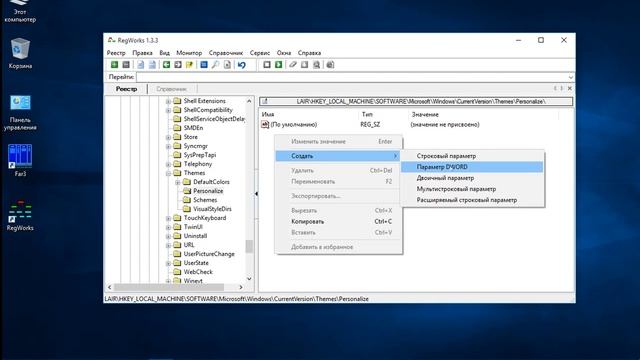The height and width of the screenshot is (360, 640).
Task: Click the green plus toolbar icon
Action: click(x=114, y=64)
